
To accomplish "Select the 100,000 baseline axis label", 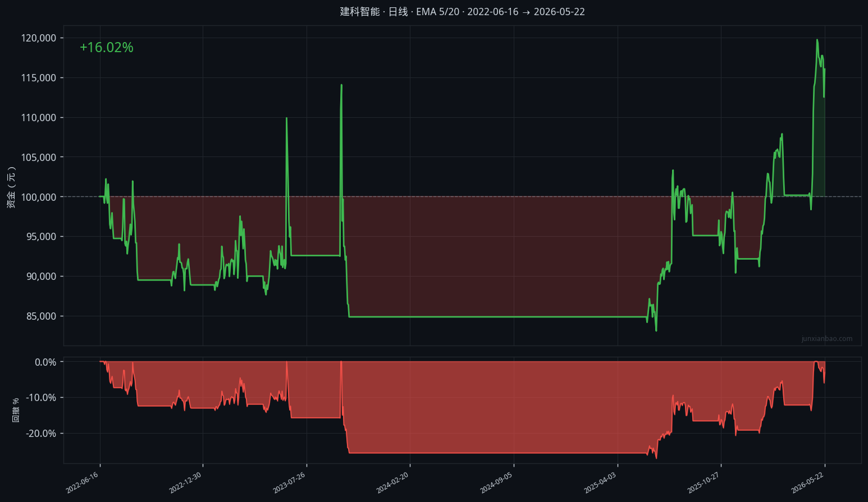I will coord(39,197).
